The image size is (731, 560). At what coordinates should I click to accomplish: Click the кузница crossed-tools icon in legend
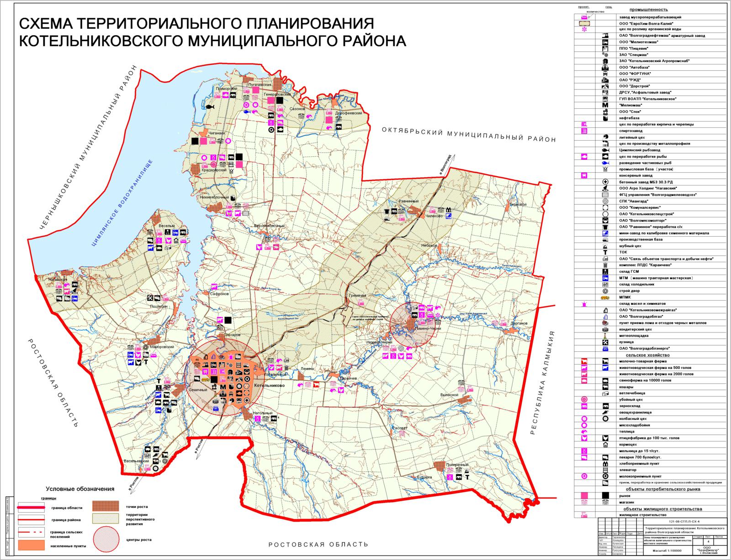(x=605, y=342)
